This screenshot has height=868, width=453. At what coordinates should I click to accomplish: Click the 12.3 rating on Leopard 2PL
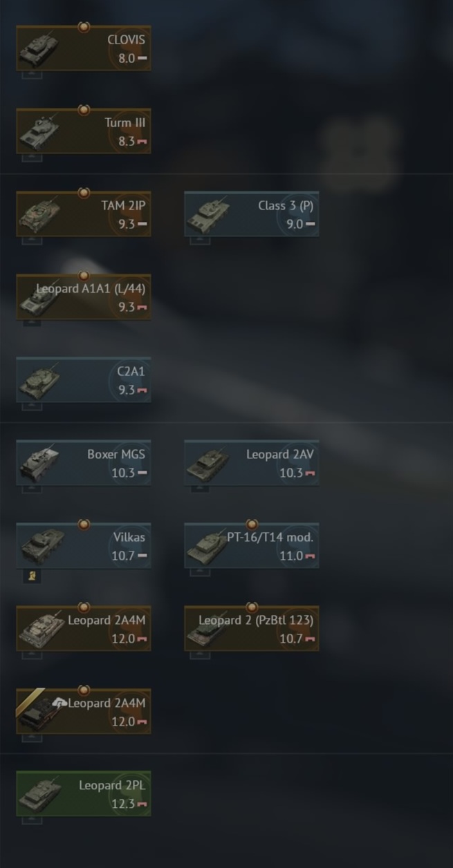(123, 804)
